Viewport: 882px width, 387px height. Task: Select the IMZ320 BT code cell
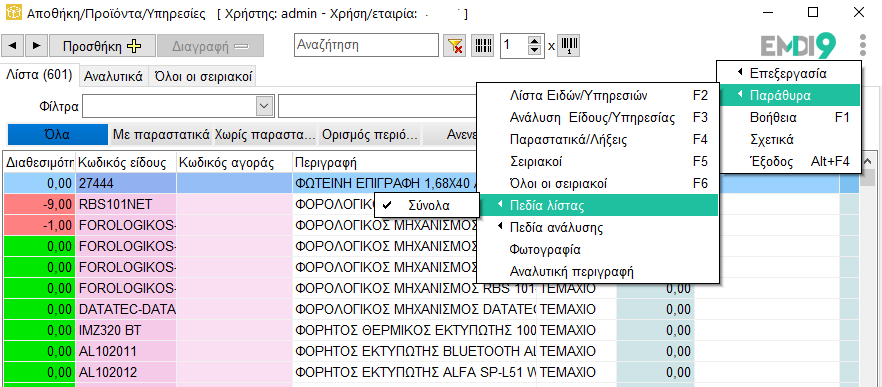coord(126,331)
